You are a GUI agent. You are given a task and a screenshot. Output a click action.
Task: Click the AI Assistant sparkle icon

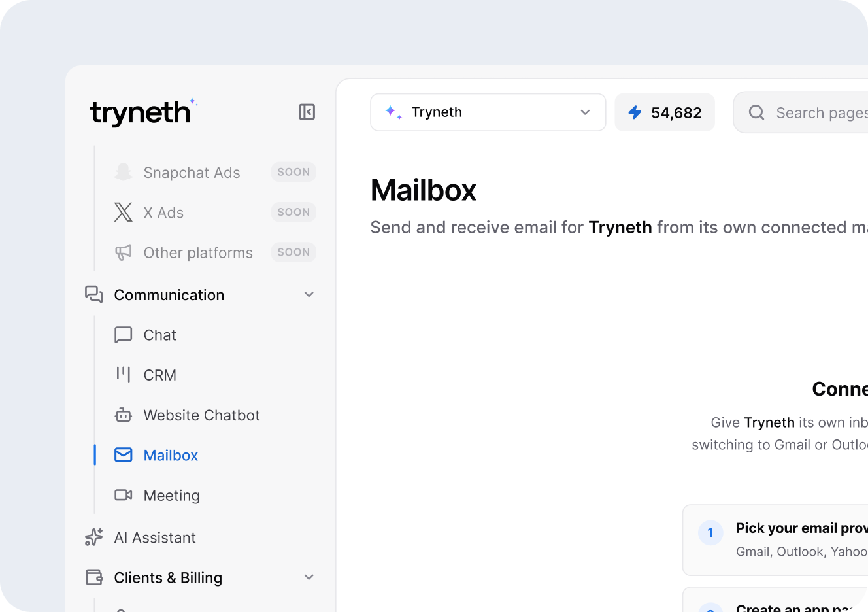click(x=93, y=537)
